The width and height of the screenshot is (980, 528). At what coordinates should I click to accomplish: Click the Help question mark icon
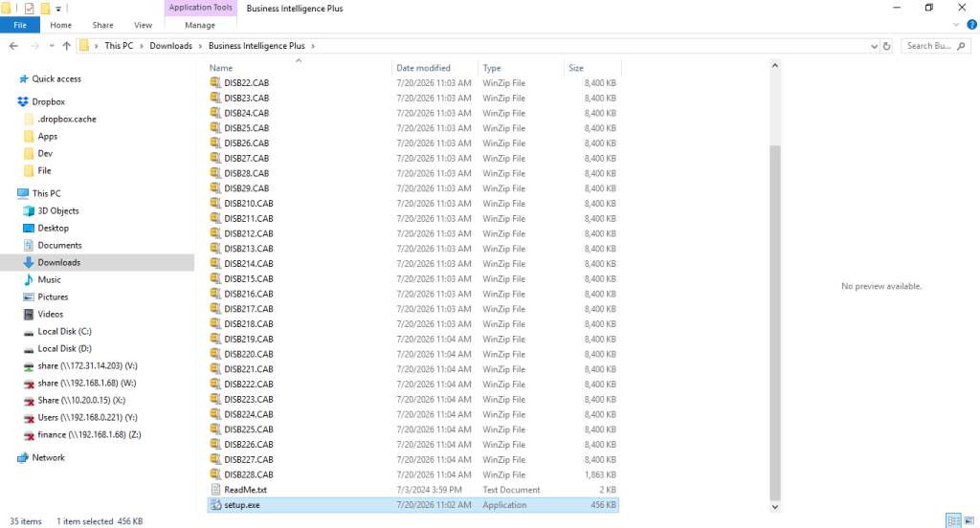[x=972, y=25]
